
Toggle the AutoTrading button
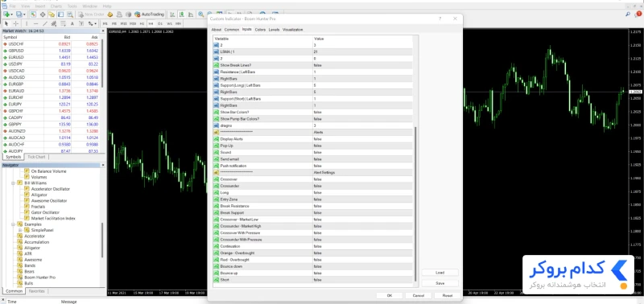point(149,14)
